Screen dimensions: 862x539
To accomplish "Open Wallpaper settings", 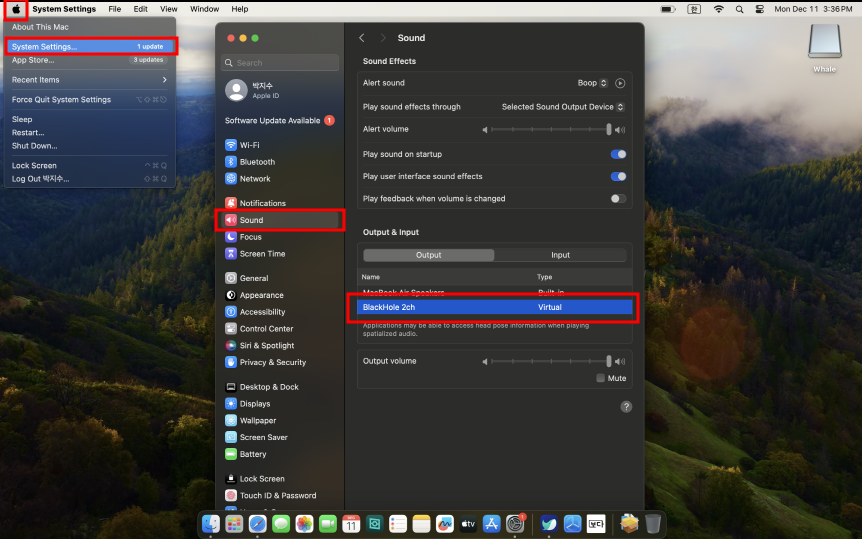I will tap(251, 421).
